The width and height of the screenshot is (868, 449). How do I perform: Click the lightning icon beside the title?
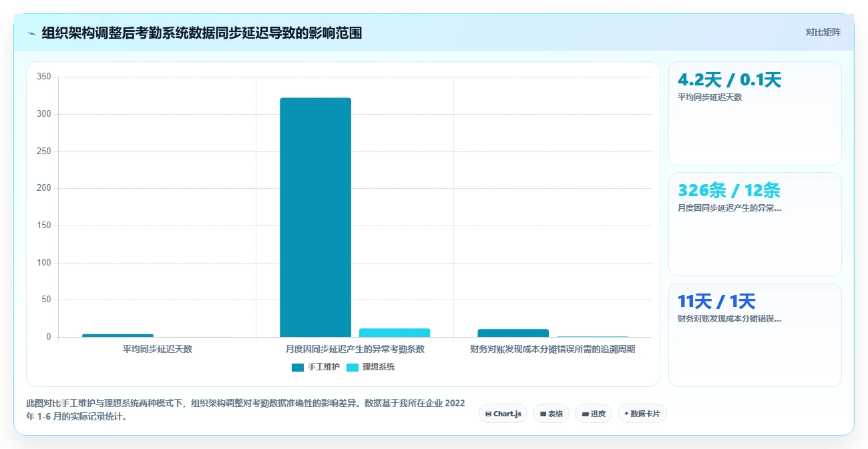point(31,33)
